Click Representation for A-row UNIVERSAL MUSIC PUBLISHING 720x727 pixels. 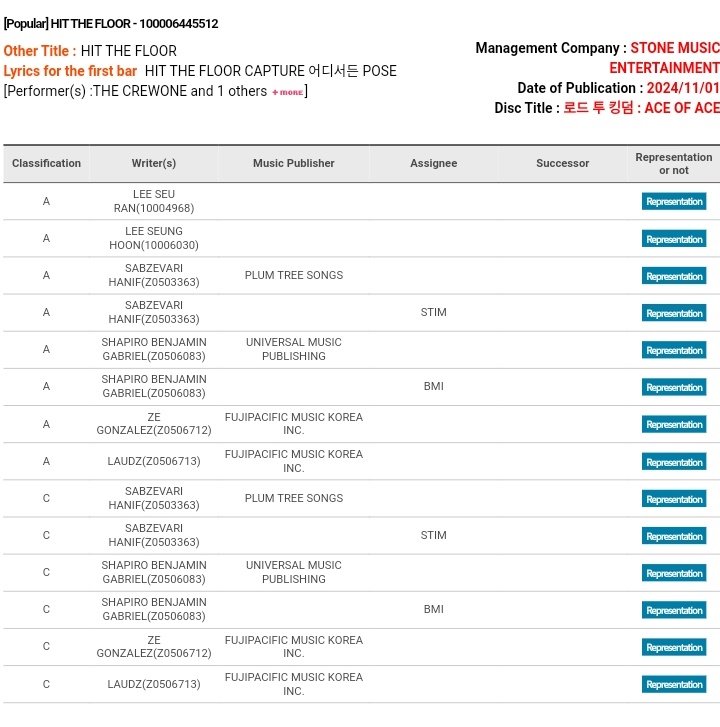[x=674, y=350]
